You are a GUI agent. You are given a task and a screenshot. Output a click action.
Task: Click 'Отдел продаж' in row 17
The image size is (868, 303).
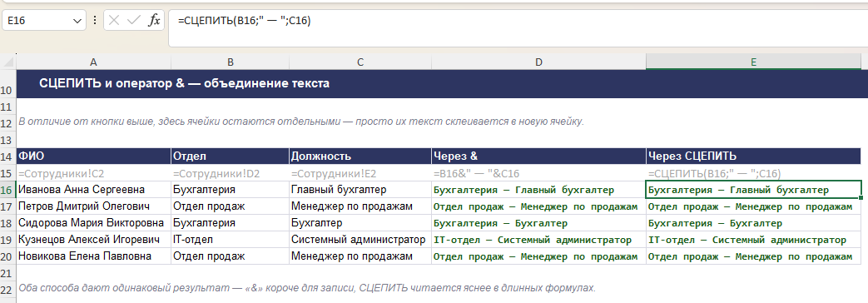231,206
